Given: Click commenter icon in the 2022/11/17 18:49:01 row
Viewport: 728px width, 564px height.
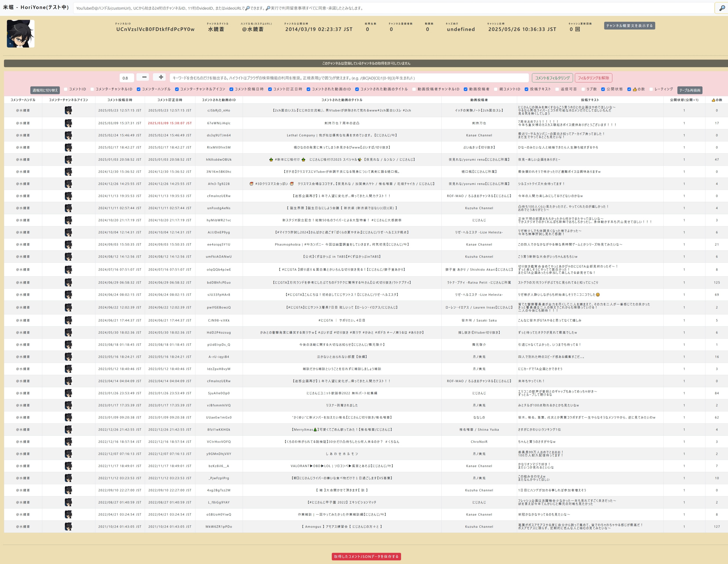Looking at the screenshot, I should (x=68, y=466).
